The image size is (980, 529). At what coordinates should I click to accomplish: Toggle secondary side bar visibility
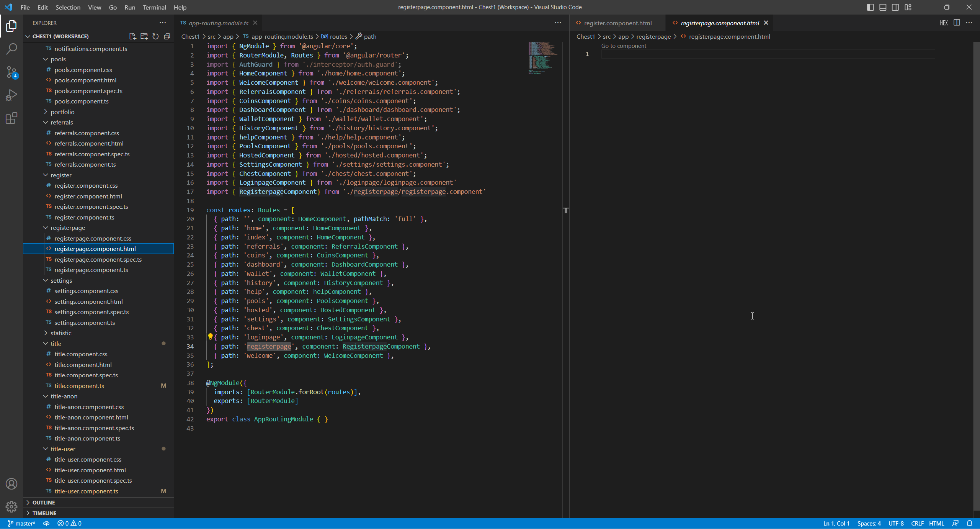coord(895,7)
